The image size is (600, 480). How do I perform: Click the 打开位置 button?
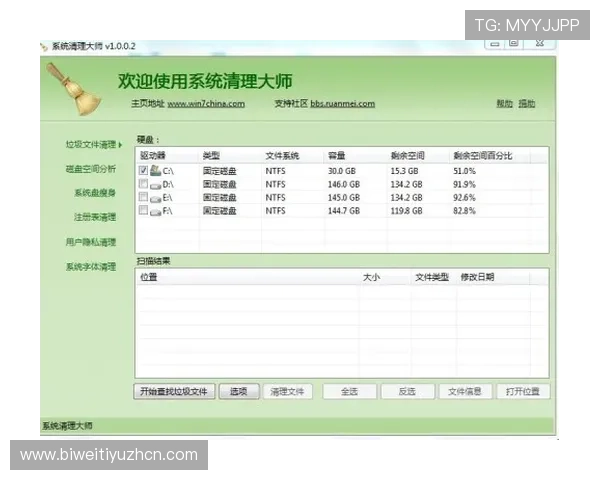tap(523, 392)
